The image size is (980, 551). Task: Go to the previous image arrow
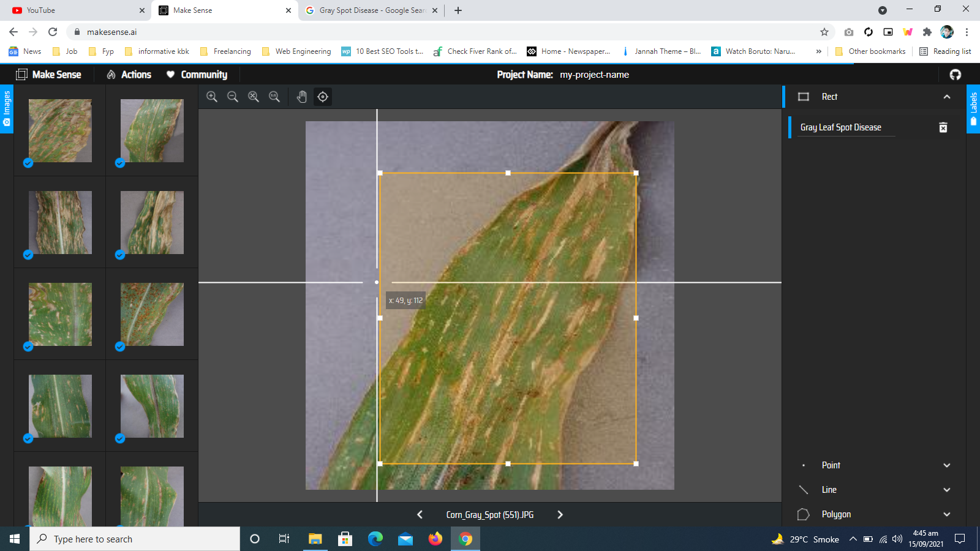tap(420, 515)
